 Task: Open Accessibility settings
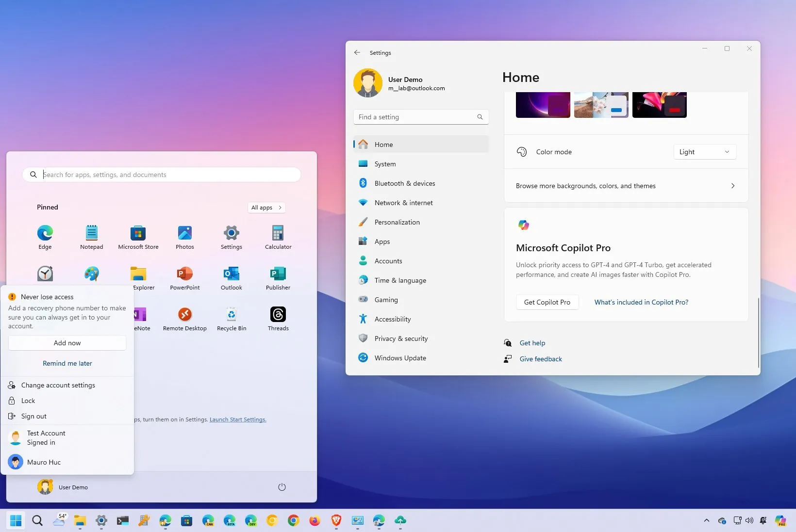pos(421,319)
